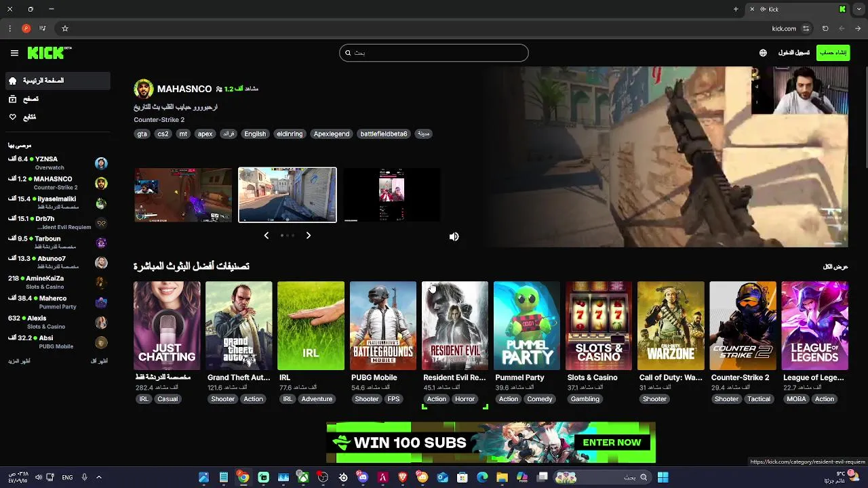Open the PUBG Mobile category card
The height and width of the screenshot is (488, 868).
382,326
